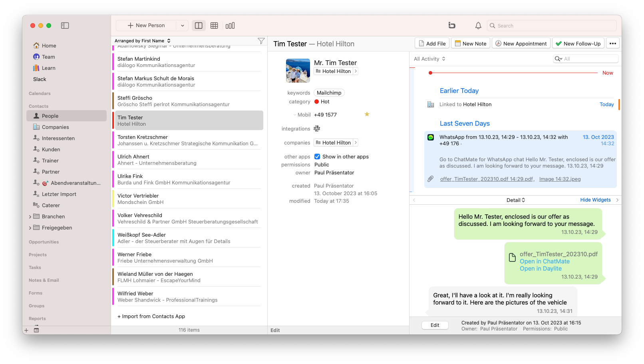
Task: Open the Opportunities section
Action: (x=44, y=242)
